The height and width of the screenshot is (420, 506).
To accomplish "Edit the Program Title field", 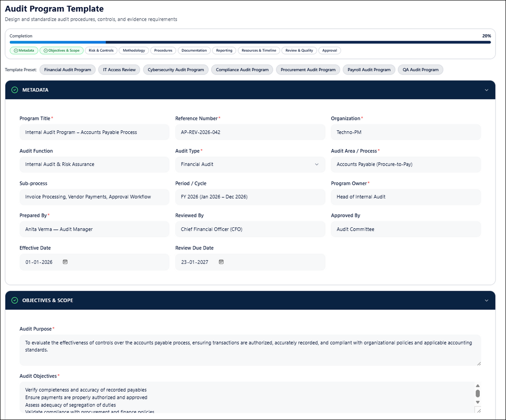I will click(x=94, y=132).
